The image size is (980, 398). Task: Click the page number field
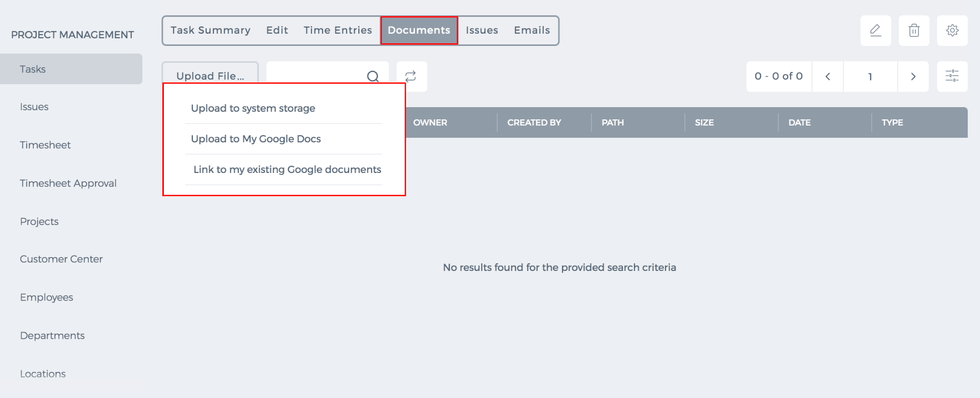point(870,77)
